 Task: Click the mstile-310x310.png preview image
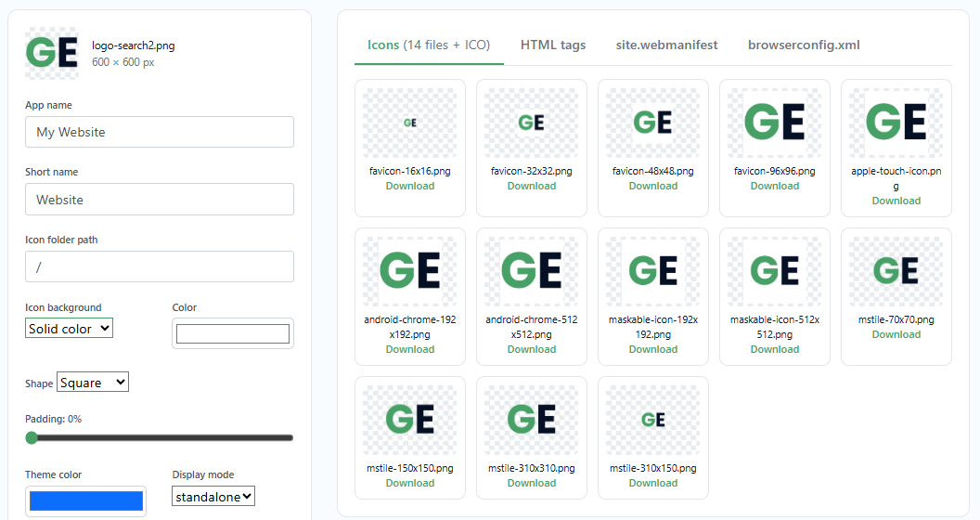coord(531,420)
